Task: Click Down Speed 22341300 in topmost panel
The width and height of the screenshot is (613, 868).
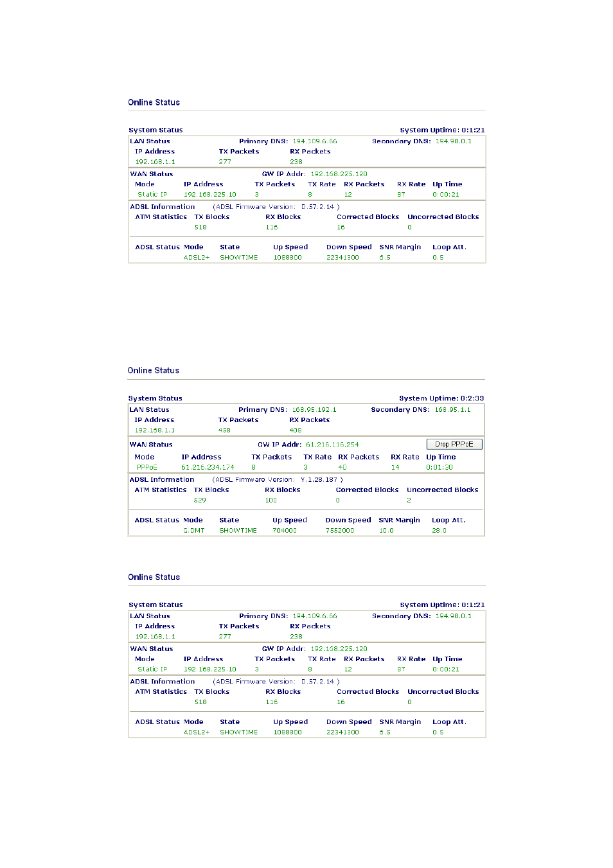Action: [342, 258]
